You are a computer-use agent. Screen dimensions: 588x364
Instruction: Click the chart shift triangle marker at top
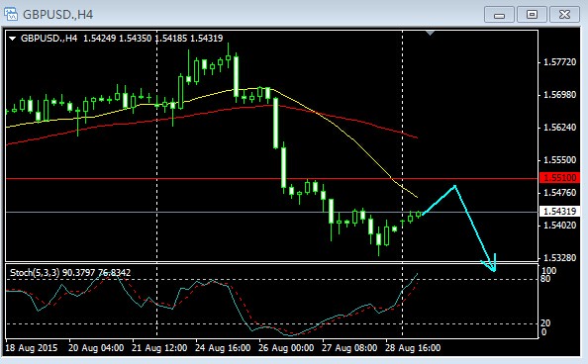430,34
